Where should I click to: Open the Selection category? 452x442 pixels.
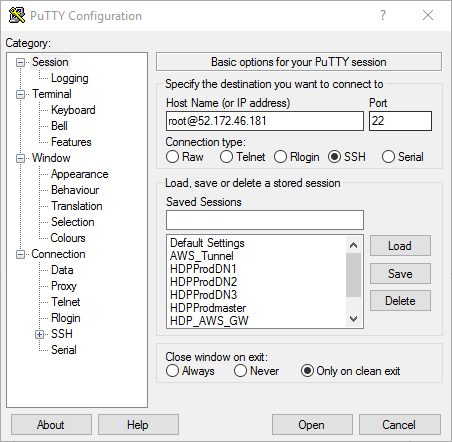point(73,222)
